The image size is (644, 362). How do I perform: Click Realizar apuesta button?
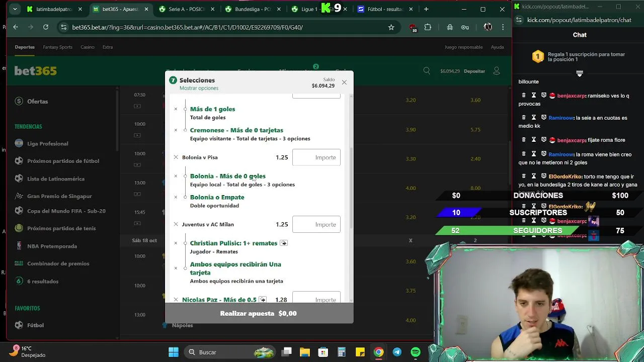point(259,313)
